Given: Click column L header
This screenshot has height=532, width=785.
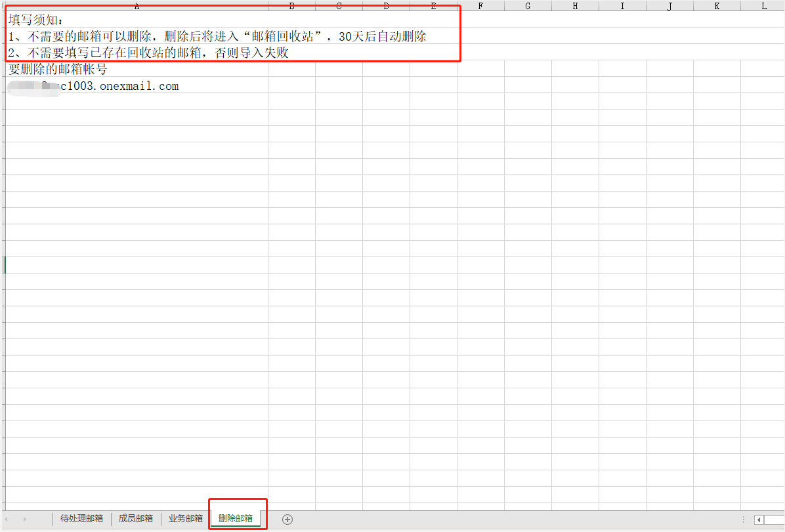Looking at the screenshot, I should (x=763, y=6).
